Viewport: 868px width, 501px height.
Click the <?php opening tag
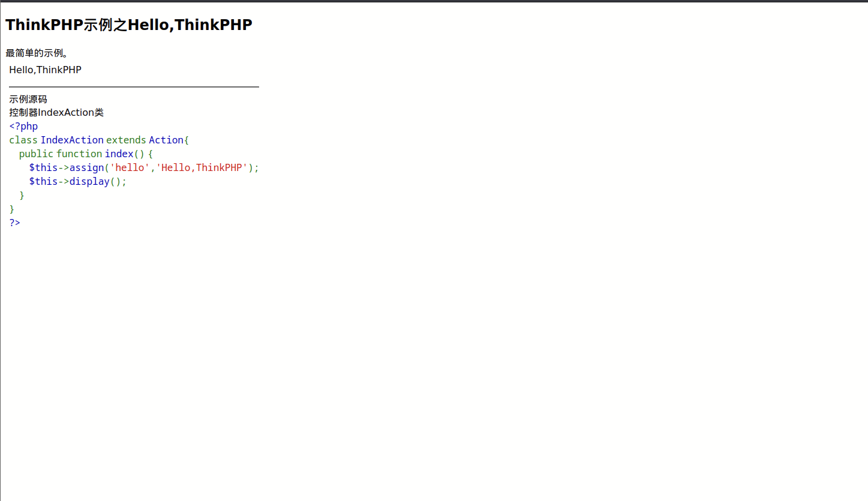pos(23,126)
